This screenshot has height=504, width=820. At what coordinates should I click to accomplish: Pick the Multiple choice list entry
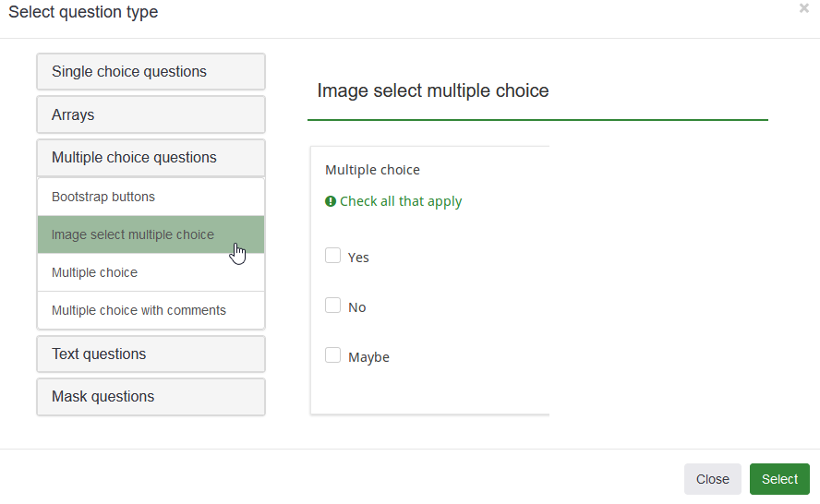point(94,272)
